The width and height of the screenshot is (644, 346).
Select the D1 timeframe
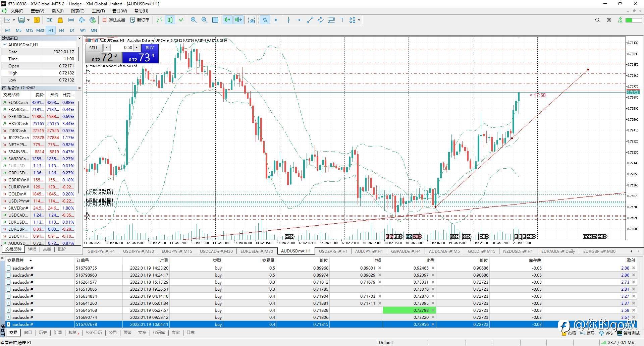(72, 30)
